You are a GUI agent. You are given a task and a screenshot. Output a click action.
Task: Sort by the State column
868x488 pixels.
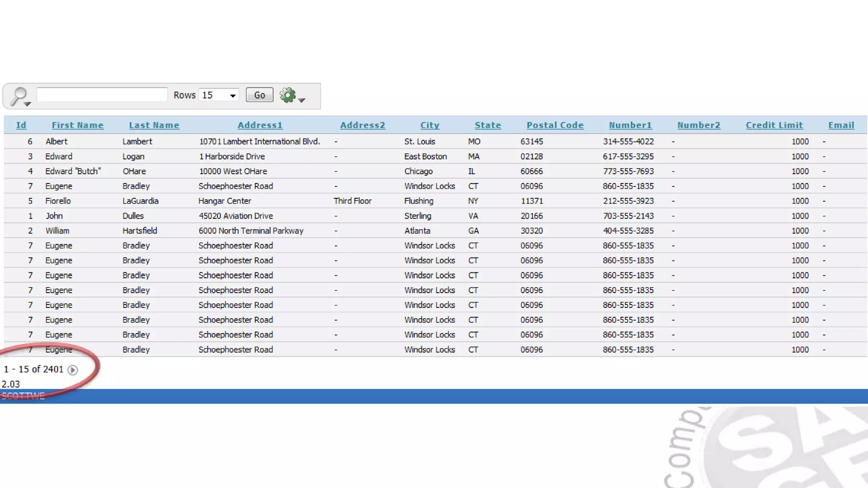(488, 125)
